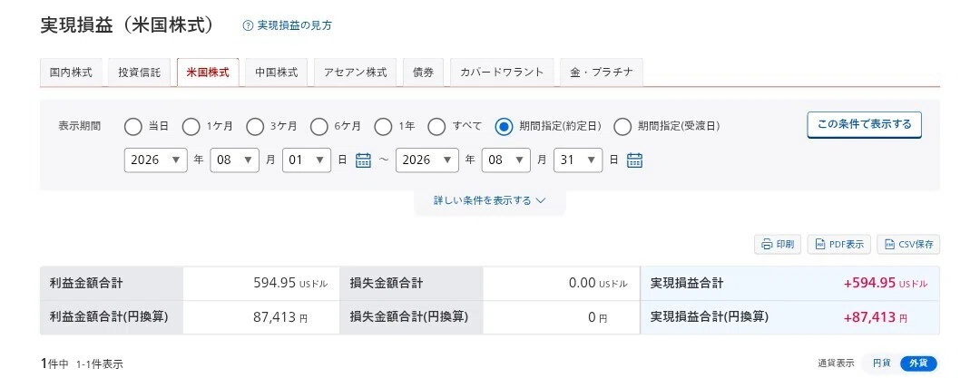This screenshot has width=980, height=378.
Task: Open the start year 2026 dropdown
Action: 156,160
